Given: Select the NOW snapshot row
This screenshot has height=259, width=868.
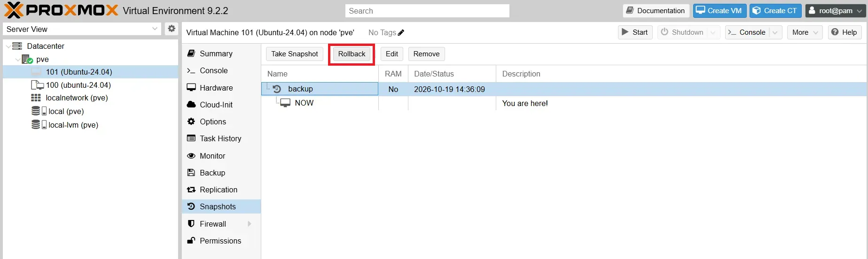Looking at the screenshot, I should click(564, 103).
